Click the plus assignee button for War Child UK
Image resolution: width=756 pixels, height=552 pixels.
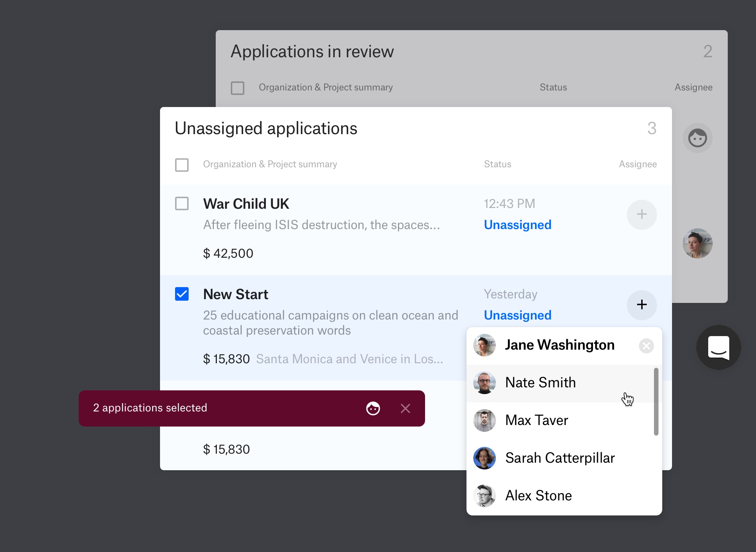click(x=642, y=214)
